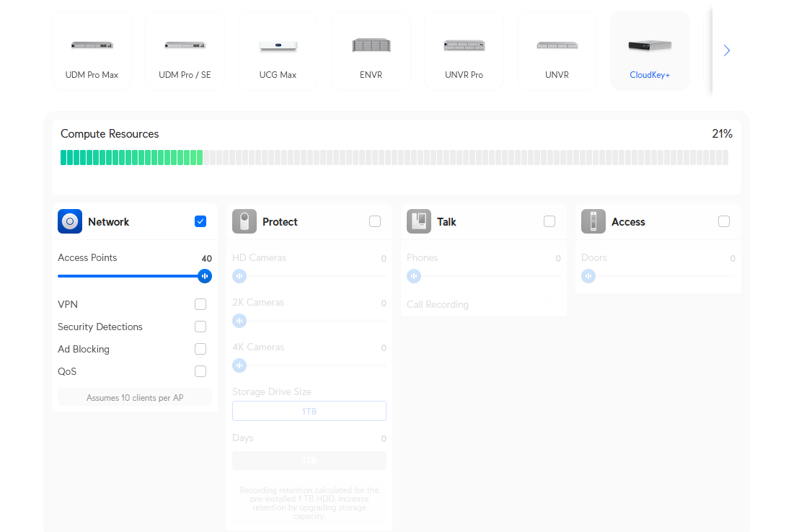
Task: Click the 2K Cameras slider handle
Action: pyautogui.click(x=239, y=321)
